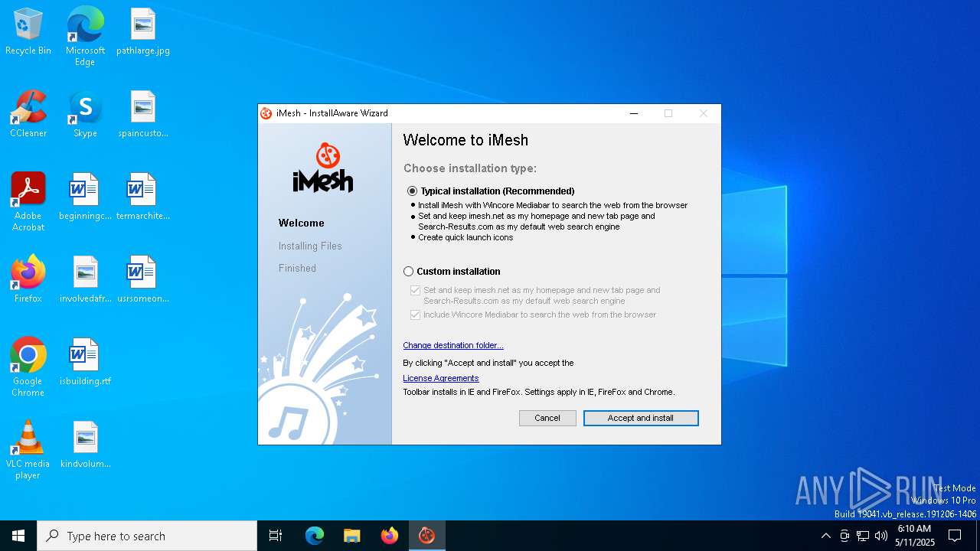Viewport: 980px width, 551px height.
Task: Select the usrsomeon... Word document
Action: (143, 279)
